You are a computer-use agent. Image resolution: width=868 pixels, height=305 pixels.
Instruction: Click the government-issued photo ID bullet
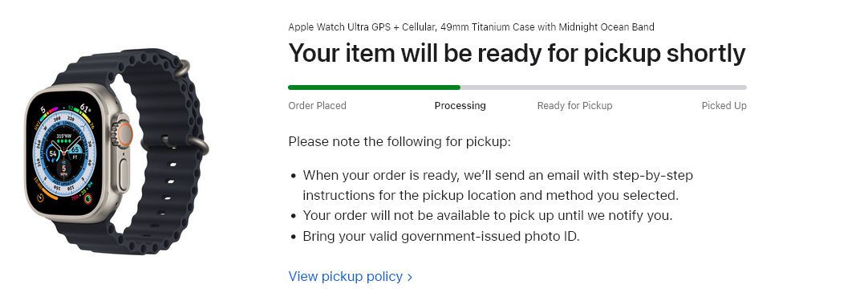pyautogui.click(x=441, y=236)
